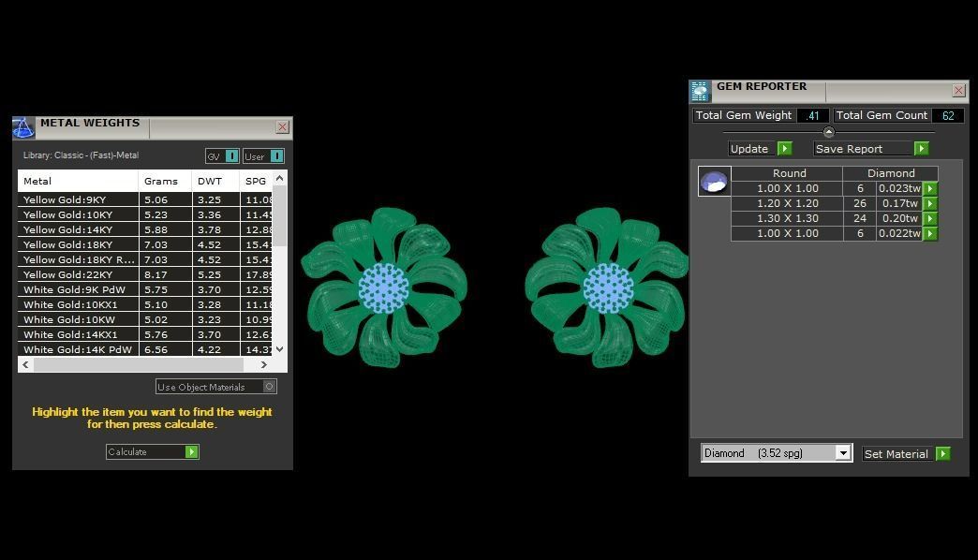Click the Diamond column header in gem table

click(891, 173)
